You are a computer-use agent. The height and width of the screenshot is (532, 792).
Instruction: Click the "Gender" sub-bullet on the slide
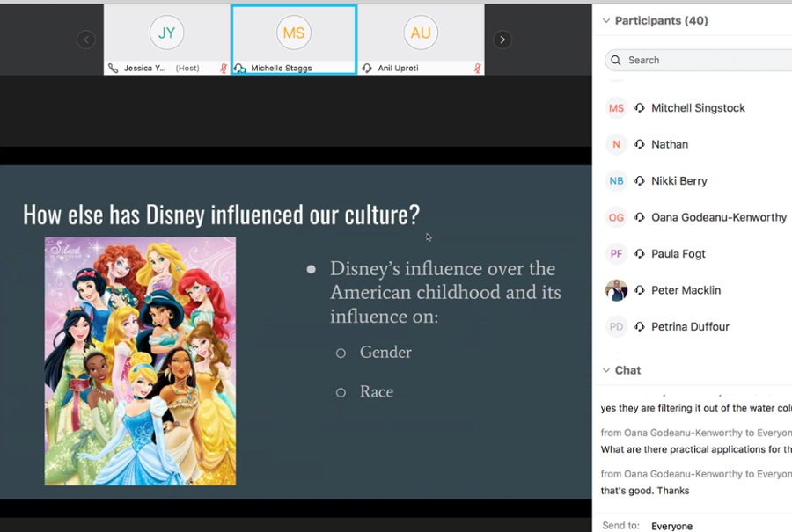tap(385, 353)
